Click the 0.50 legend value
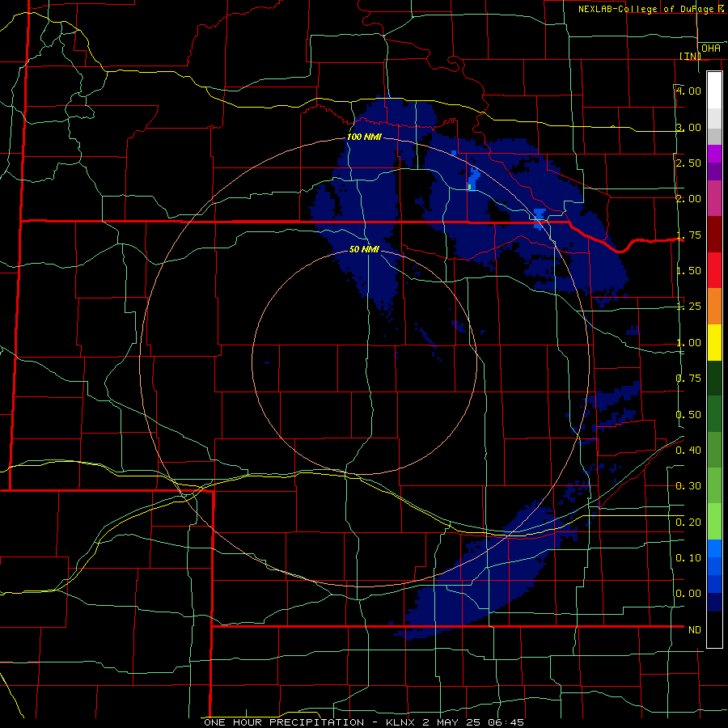This screenshot has width=728, height=728. tap(688, 415)
